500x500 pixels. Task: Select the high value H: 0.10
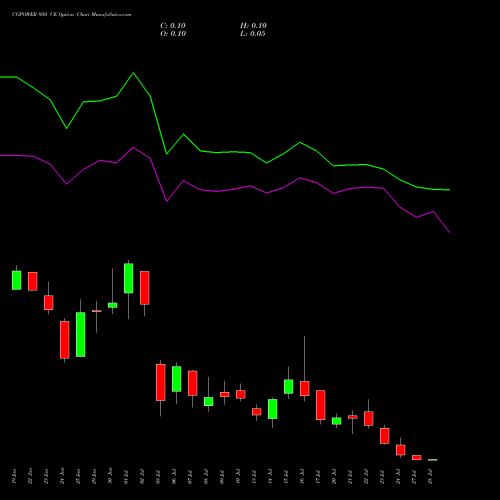point(253,26)
